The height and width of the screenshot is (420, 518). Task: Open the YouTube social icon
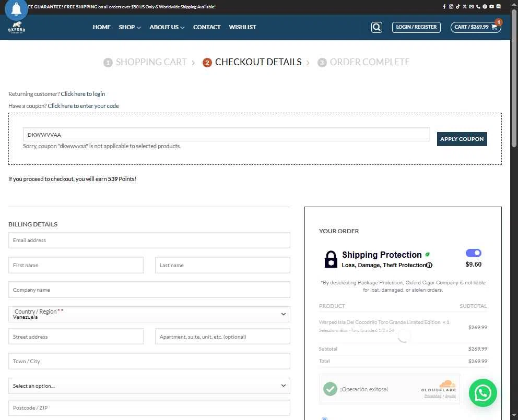(x=491, y=7)
